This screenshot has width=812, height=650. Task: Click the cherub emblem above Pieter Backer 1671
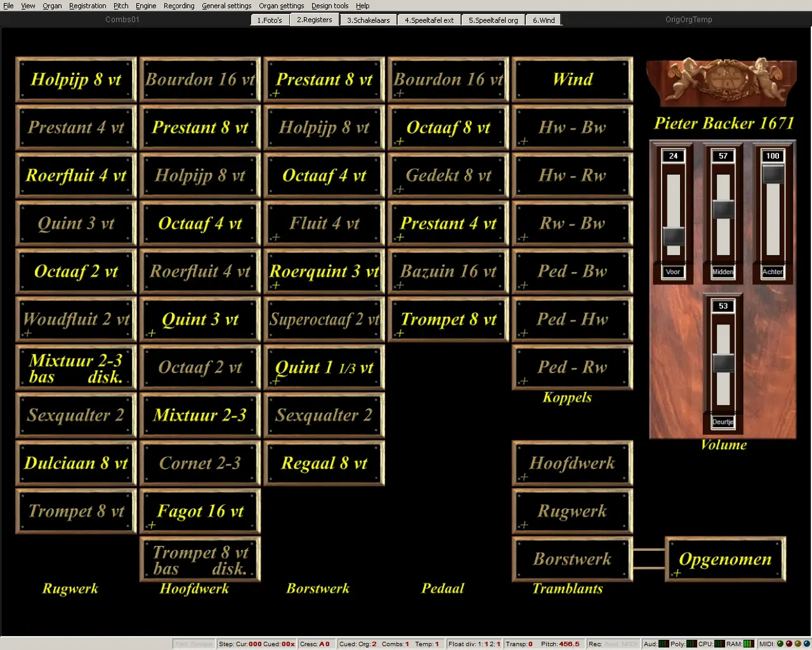coord(722,83)
